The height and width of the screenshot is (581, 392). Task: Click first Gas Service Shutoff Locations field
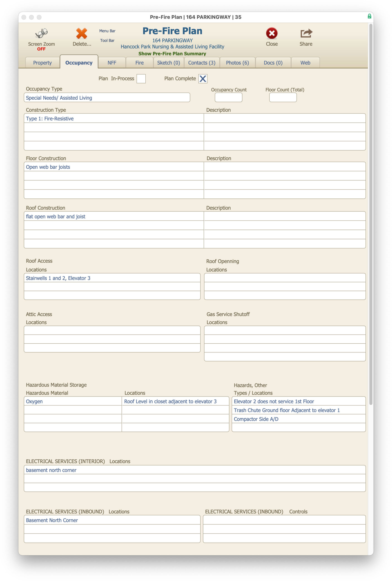point(285,330)
